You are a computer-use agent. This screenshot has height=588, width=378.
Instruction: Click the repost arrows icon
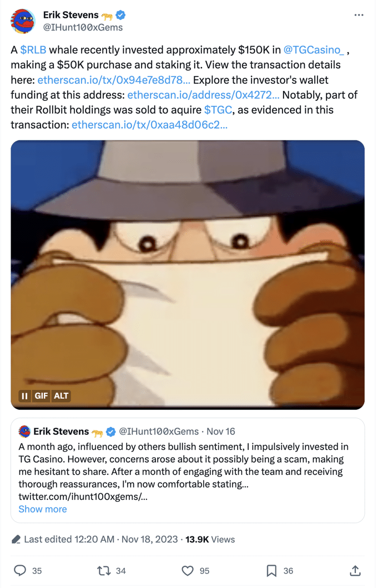point(103,571)
